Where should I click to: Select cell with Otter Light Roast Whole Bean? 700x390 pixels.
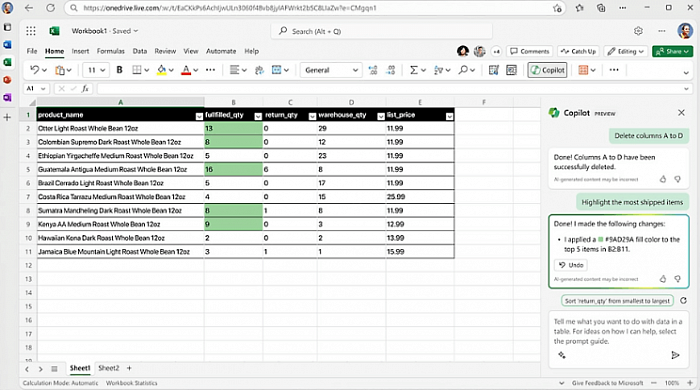(121, 129)
